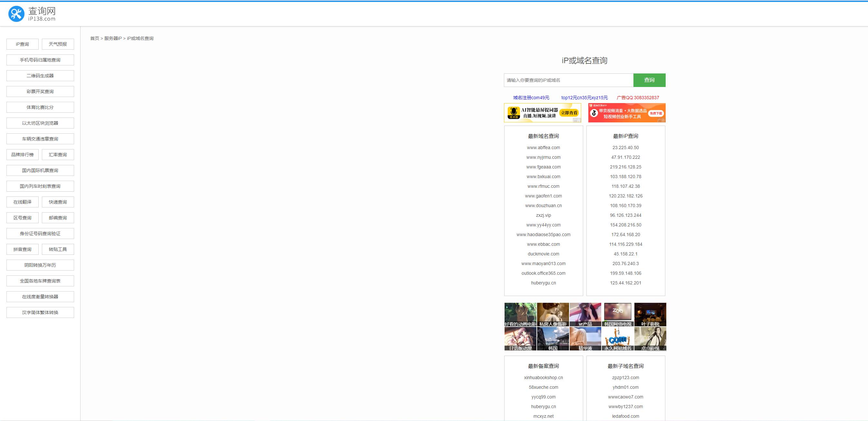Image resolution: width=868 pixels, height=421 pixels.
Task: Open the 体育比赛比分 sidebar item
Action: coord(40,108)
